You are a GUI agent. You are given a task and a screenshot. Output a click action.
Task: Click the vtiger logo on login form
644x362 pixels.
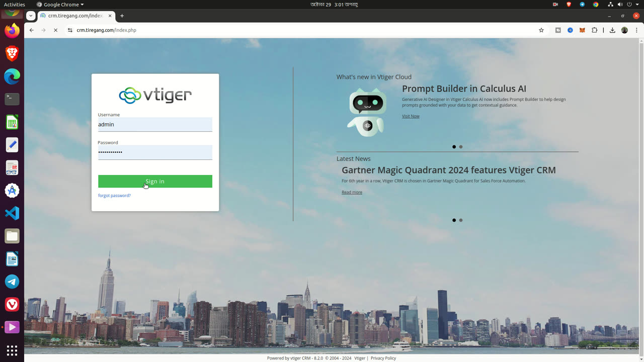pyautogui.click(x=155, y=95)
